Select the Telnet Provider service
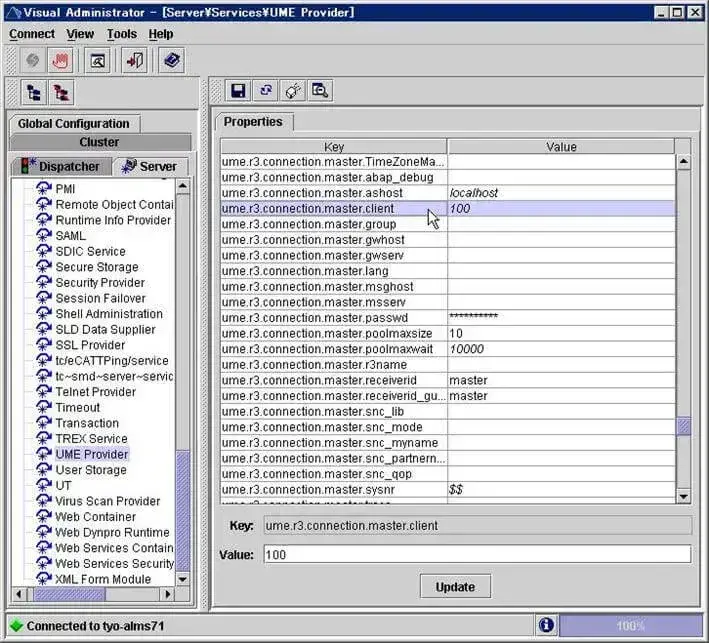The width and height of the screenshot is (709, 643). 95,392
